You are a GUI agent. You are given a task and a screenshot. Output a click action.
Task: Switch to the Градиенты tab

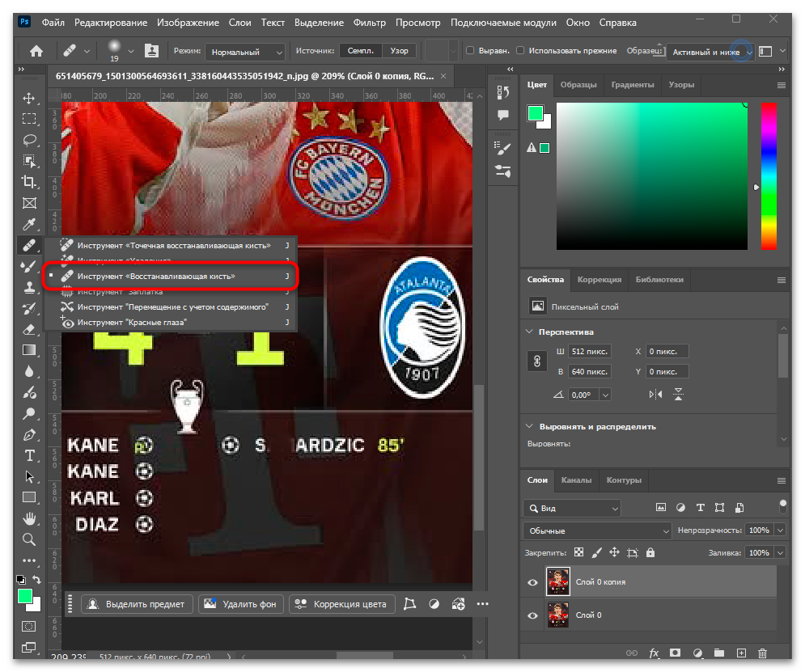point(633,85)
